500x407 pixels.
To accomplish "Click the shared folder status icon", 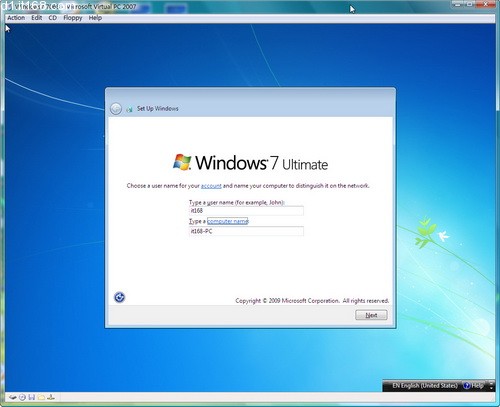I will point(41,397).
